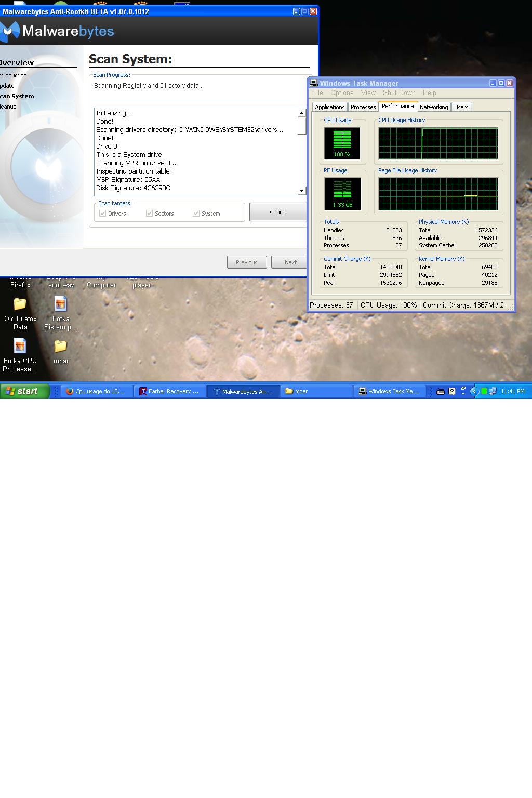Click 'Commit Charge: 1367M' status bar entry
Viewport: 532px width, 798px height.
point(463,305)
